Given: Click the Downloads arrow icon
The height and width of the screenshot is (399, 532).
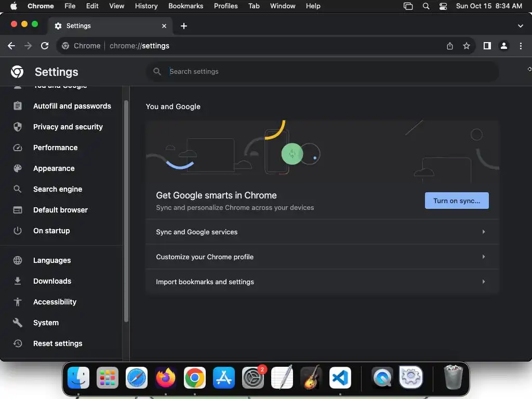Looking at the screenshot, I should 17,281.
